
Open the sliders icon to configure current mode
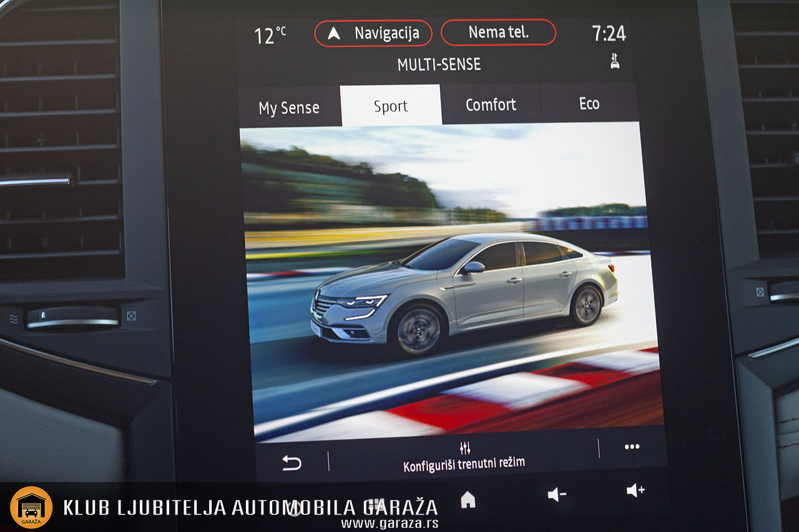coord(464,448)
